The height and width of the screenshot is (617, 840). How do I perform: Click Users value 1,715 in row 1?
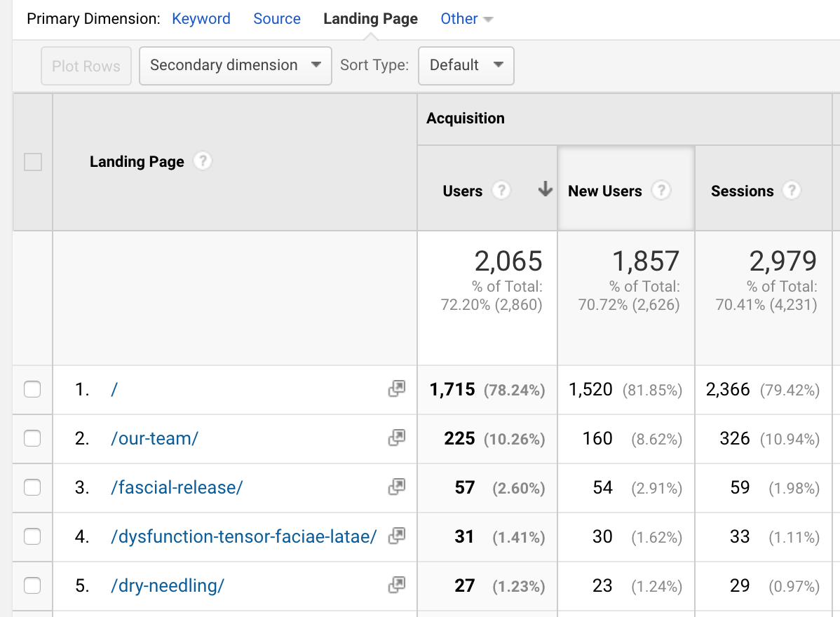click(452, 389)
